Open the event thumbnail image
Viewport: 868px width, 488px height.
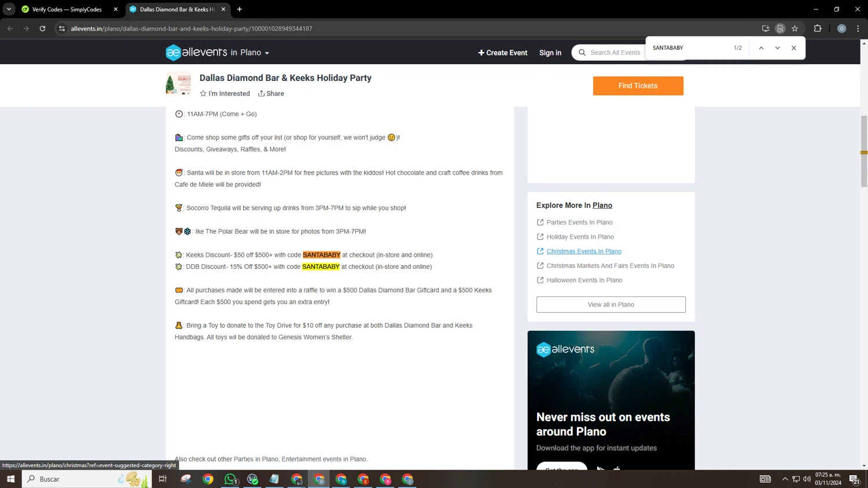click(178, 83)
